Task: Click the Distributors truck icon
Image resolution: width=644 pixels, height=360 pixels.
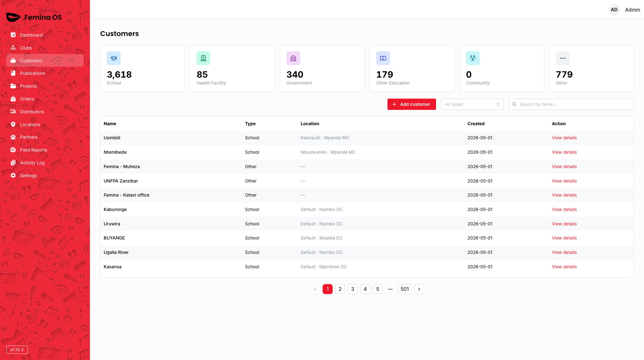Action: 13,111
